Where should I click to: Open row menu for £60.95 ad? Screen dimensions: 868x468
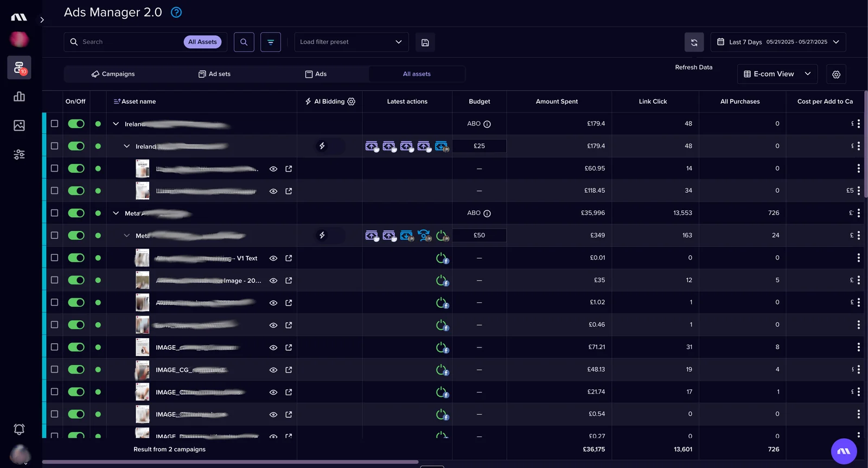858,168
